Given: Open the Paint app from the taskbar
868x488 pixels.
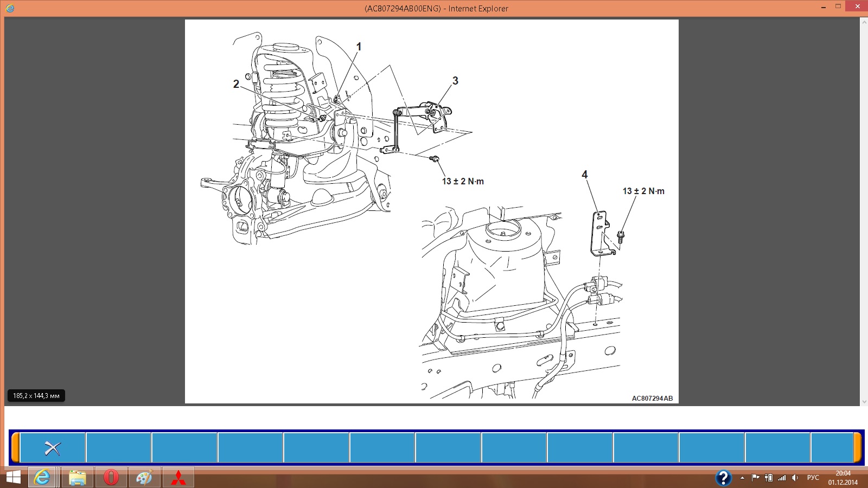Looking at the screenshot, I should (x=144, y=478).
